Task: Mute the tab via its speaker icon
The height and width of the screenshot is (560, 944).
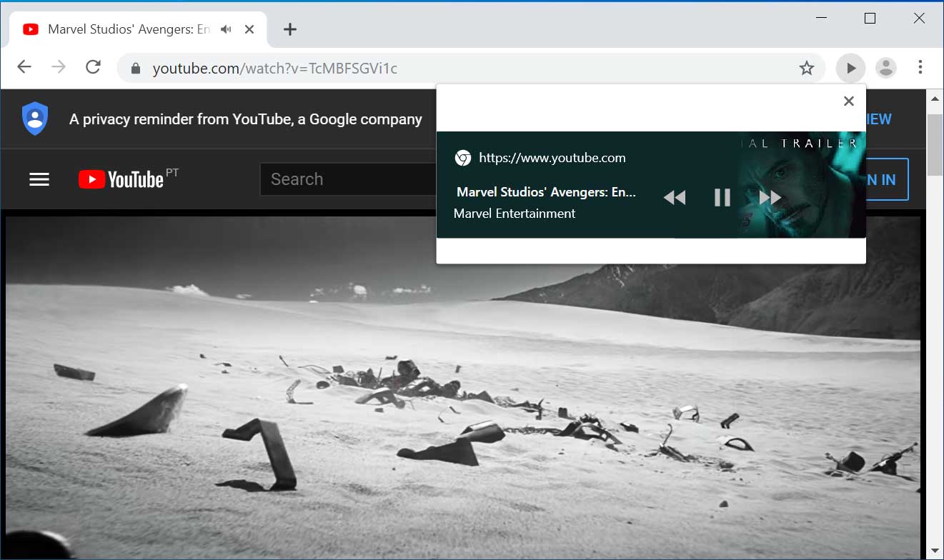Action: point(227,29)
